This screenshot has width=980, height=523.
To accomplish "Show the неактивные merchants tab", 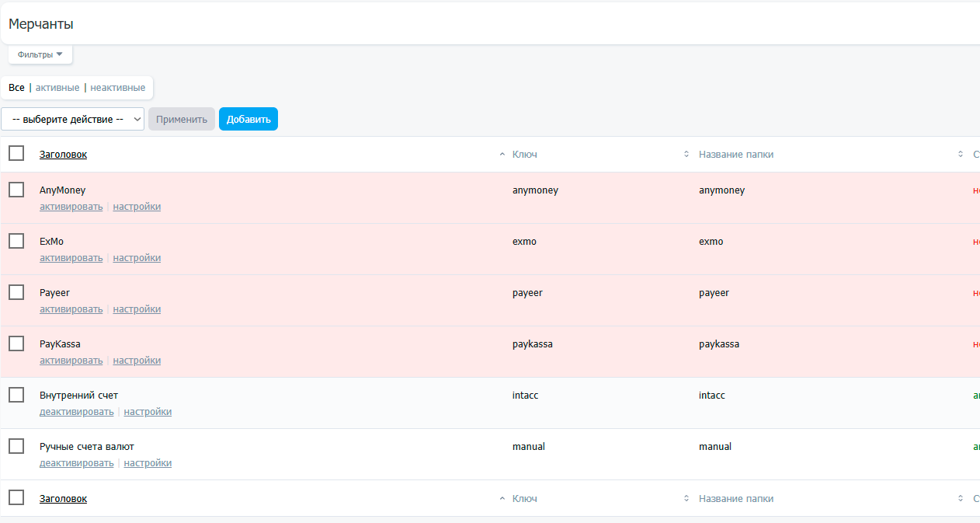I will 117,88.
